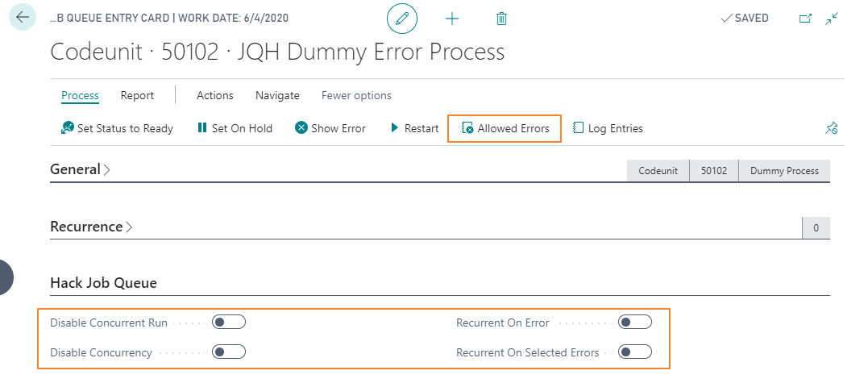Screen dimensions: 868x383
Task: Expand the Recurrence section
Action: (91, 227)
